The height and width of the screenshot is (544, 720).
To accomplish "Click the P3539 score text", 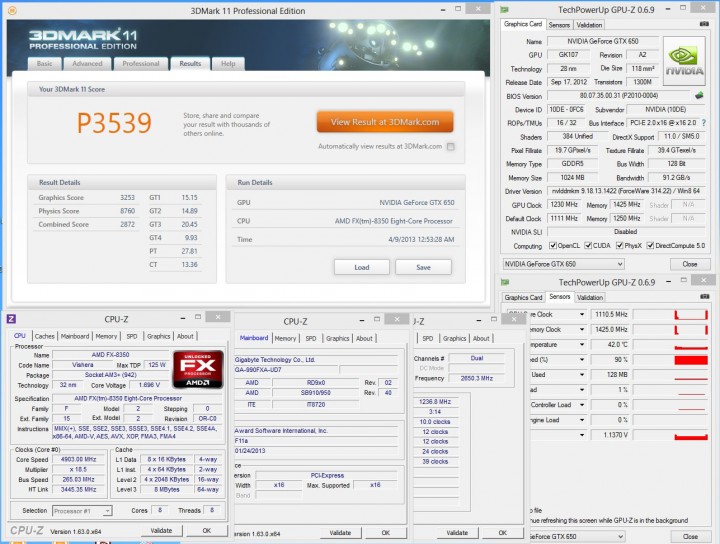I will click(x=114, y=123).
